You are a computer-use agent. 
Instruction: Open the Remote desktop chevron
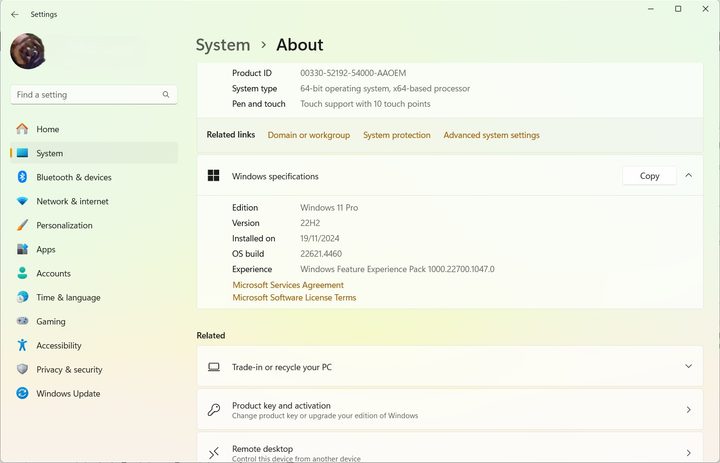[688, 453]
